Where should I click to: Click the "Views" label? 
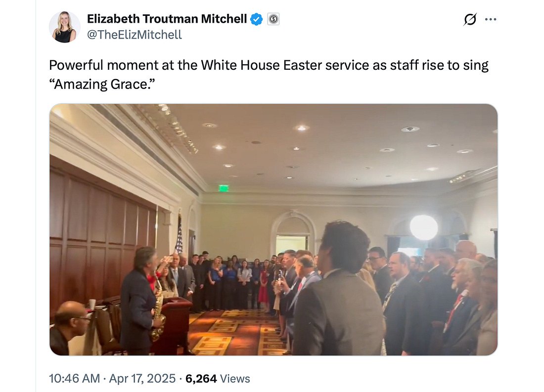point(235,379)
